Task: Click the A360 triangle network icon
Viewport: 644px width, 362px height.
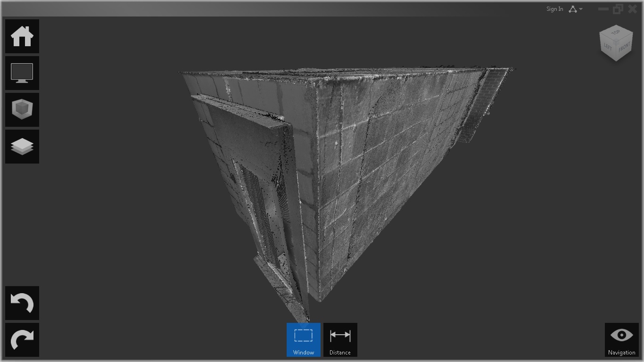Action: (573, 9)
